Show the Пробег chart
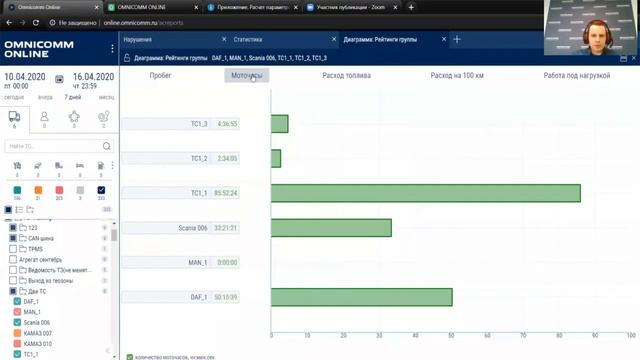Screen dimensions: 640x360 pyautogui.click(x=160, y=76)
